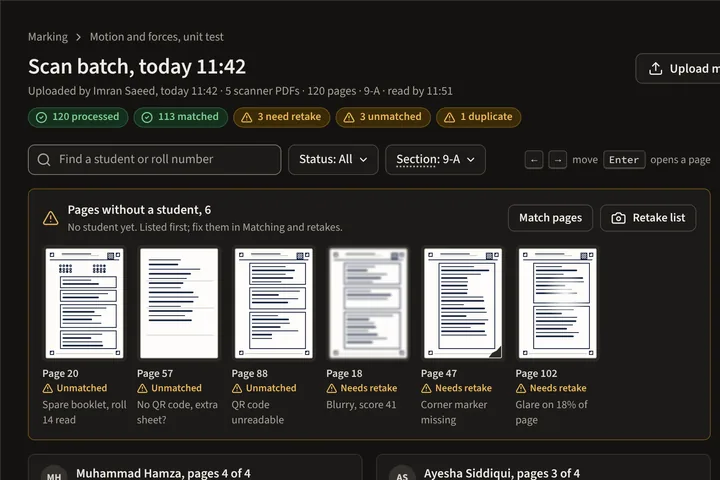Click the AS avatar for Ayesha Siddiqui
This screenshot has height=480, width=720.
coord(402,474)
